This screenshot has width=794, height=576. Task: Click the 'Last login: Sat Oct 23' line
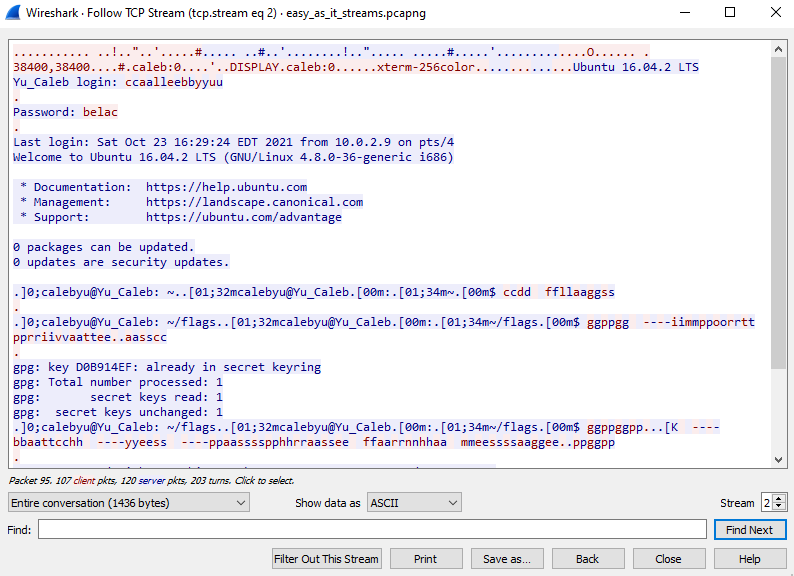pyautogui.click(x=233, y=142)
